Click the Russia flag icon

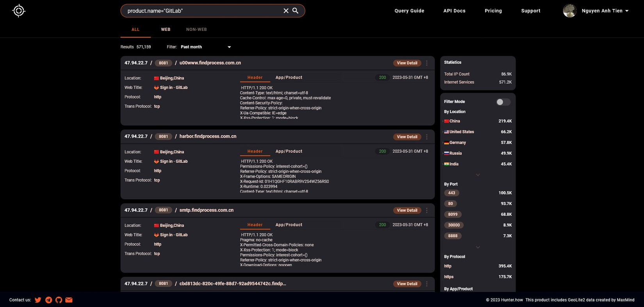pyautogui.click(x=447, y=153)
